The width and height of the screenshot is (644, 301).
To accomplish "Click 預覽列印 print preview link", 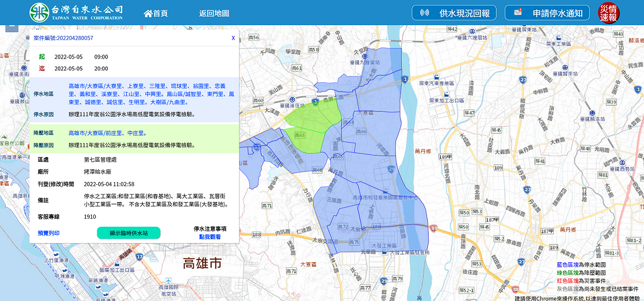I will click(x=49, y=233).
